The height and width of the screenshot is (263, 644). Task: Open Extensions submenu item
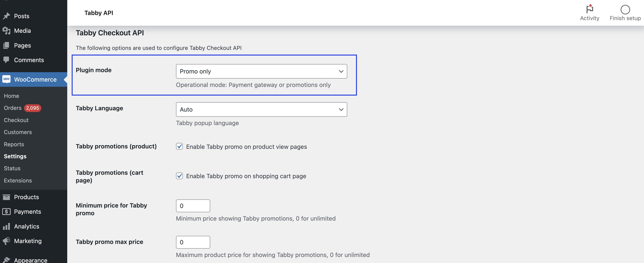point(18,180)
